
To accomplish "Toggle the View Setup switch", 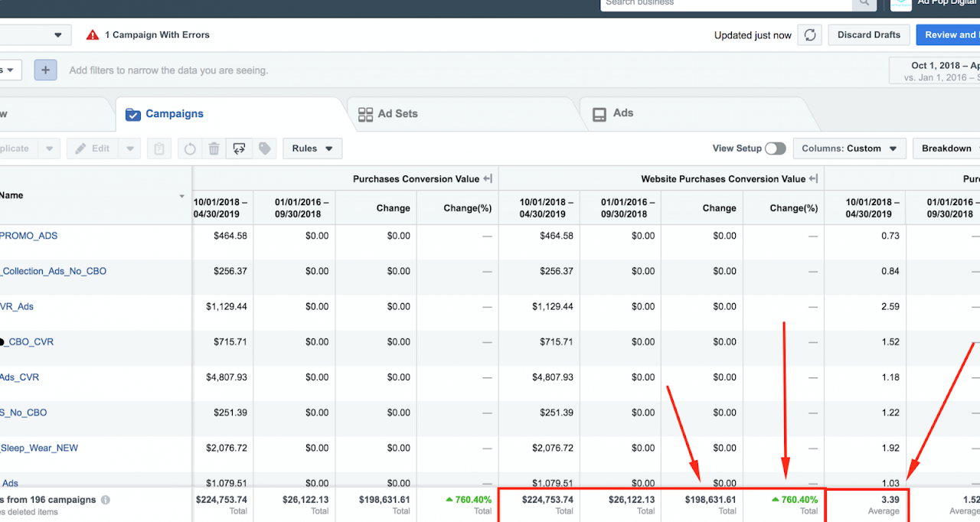I will click(x=775, y=148).
